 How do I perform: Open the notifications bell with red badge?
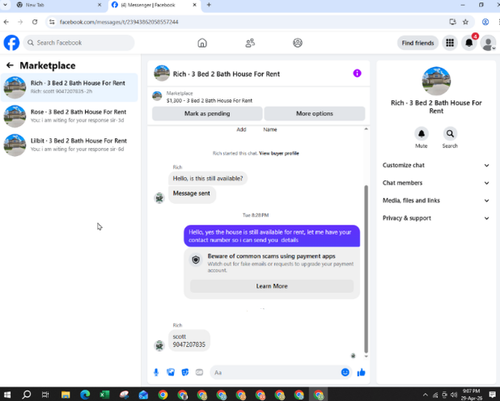coord(469,43)
